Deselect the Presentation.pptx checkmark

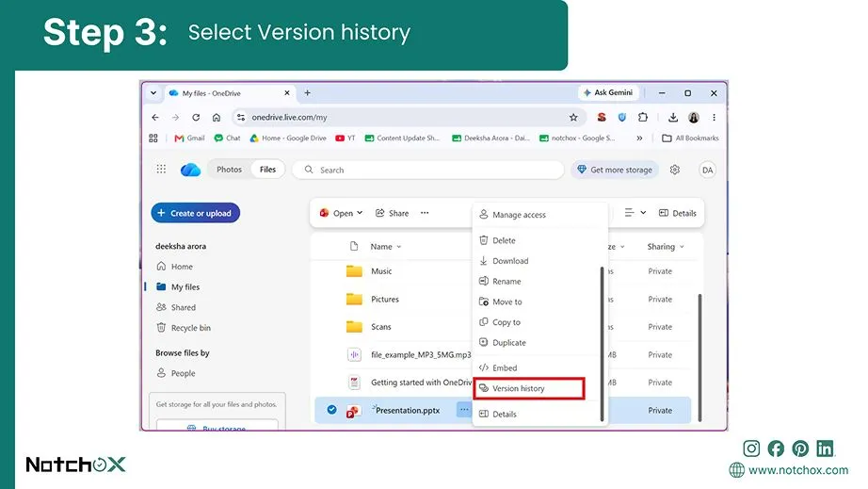(331, 410)
